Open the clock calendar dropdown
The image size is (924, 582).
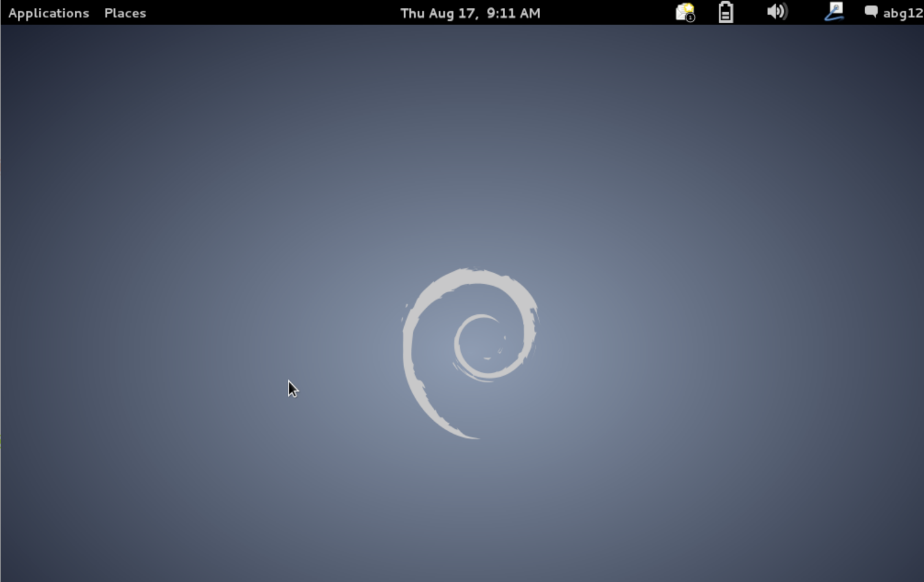tap(470, 13)
